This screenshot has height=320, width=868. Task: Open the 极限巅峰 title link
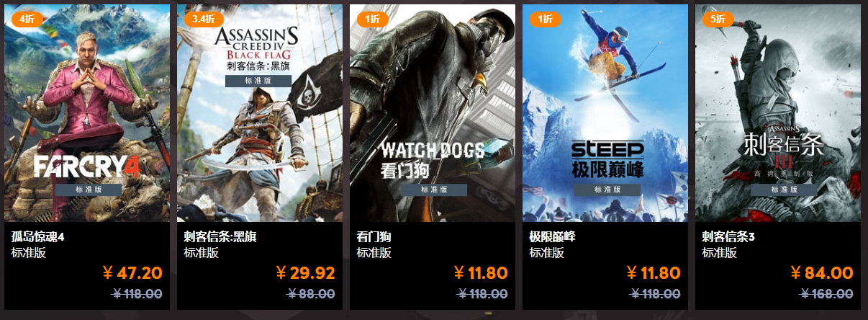552,236
